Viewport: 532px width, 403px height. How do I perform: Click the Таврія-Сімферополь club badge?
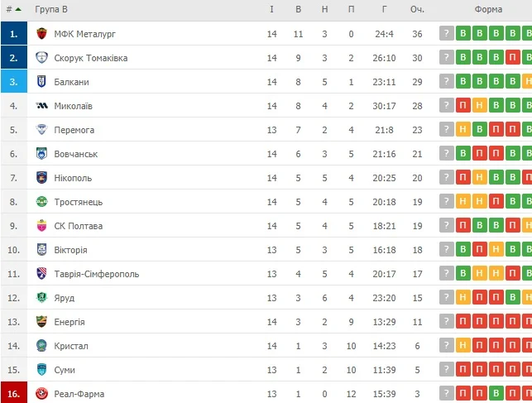[x=42, y=274]
